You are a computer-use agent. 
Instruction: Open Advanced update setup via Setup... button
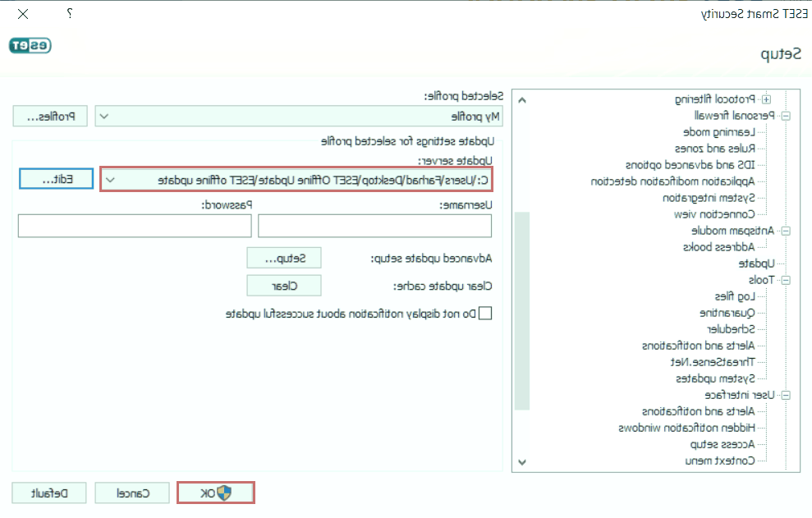click(x=284, y=258)
